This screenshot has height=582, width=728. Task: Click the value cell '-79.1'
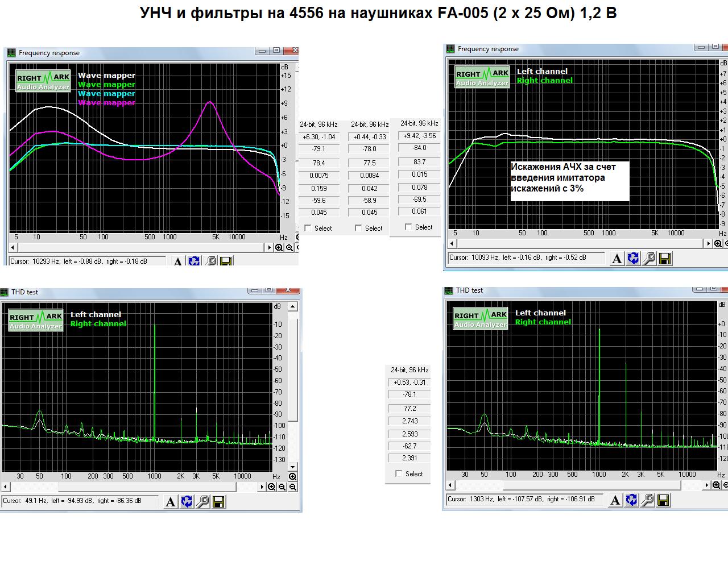319,149
